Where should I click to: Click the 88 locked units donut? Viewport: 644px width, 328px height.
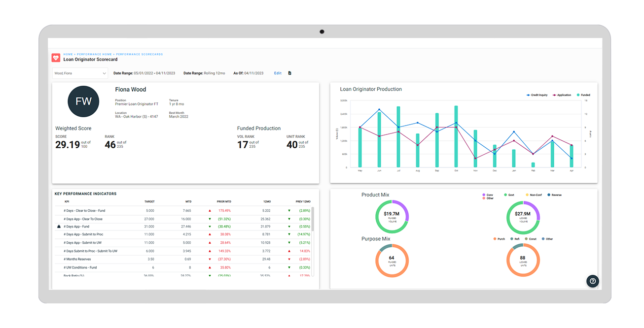523,260
